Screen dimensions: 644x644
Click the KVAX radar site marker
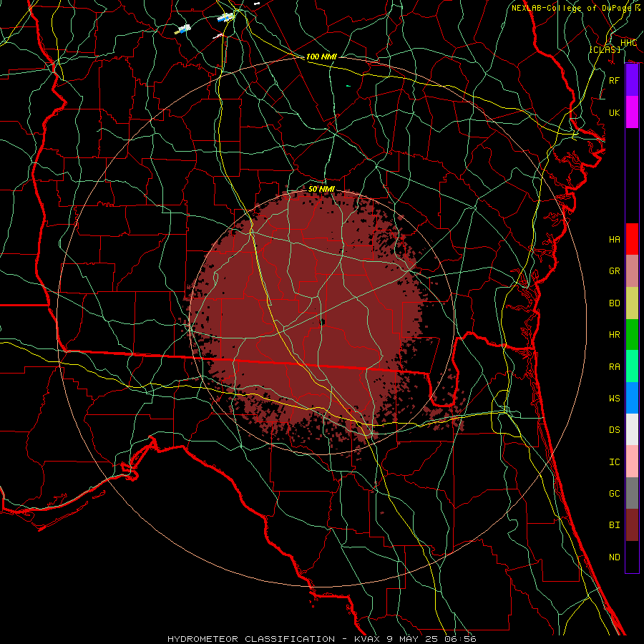[323, 321]
